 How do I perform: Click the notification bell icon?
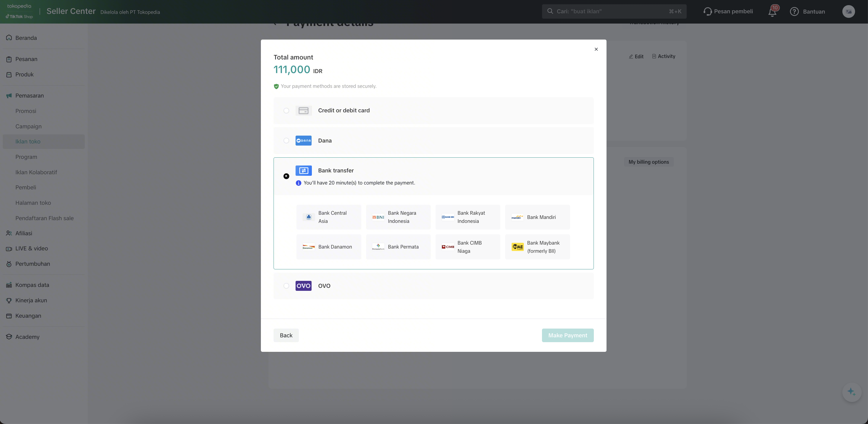coord(772,12)
